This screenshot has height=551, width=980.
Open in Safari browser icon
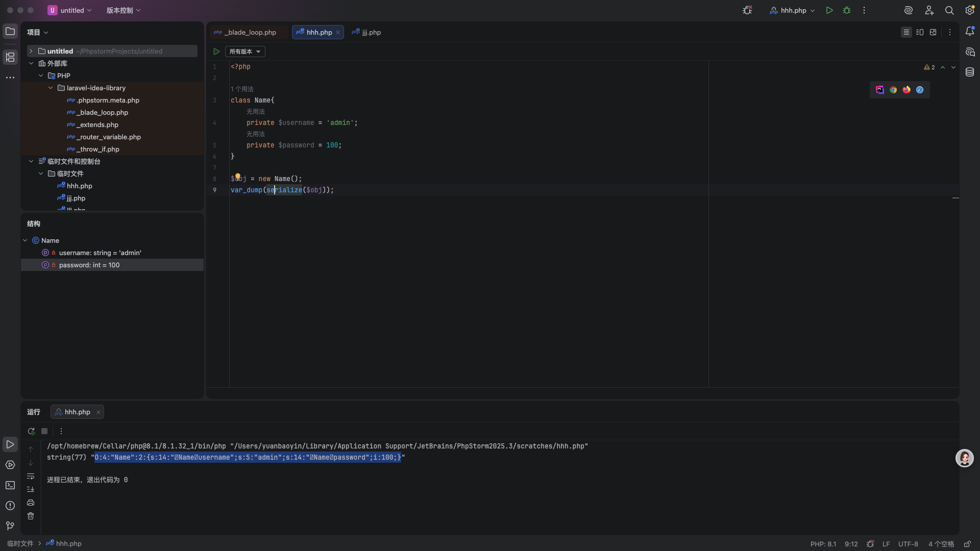920,90
